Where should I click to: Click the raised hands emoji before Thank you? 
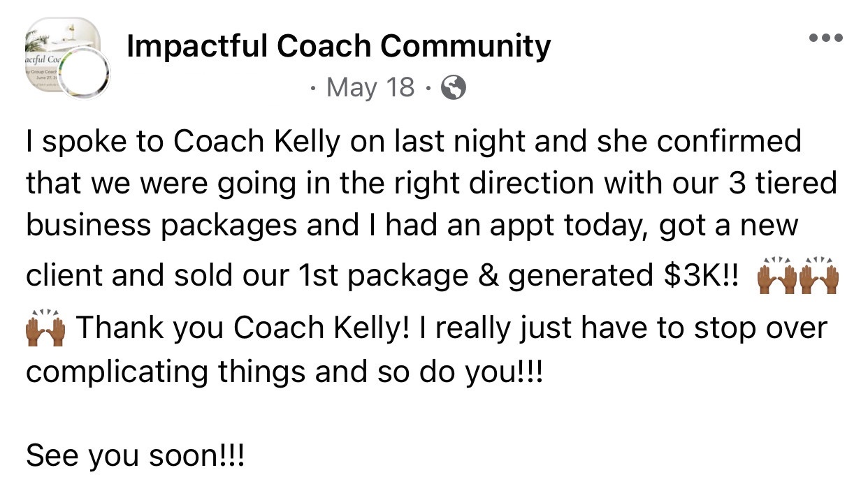(x=45, y=327)
